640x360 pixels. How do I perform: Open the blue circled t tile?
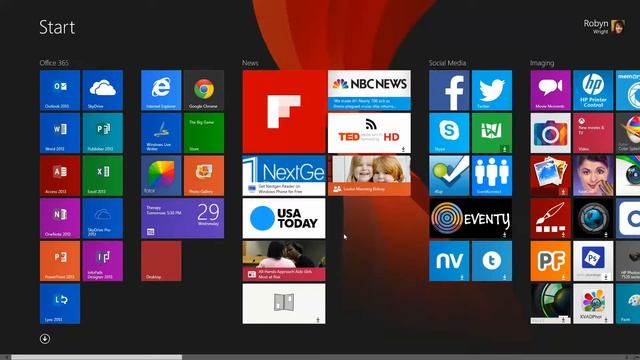[492, 261]
